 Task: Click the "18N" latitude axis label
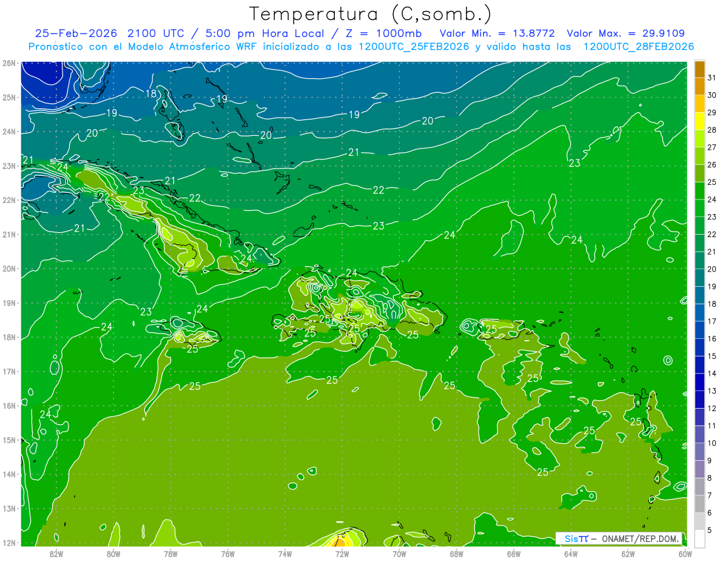point(9,337)
